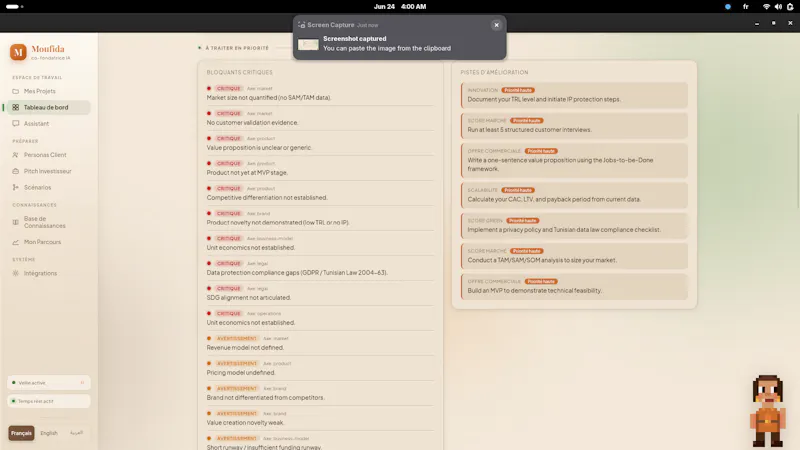The width and height of the screenshot is (800, 450).
Task: Go to Pitch Investisseur
Action: click(49, 171)
